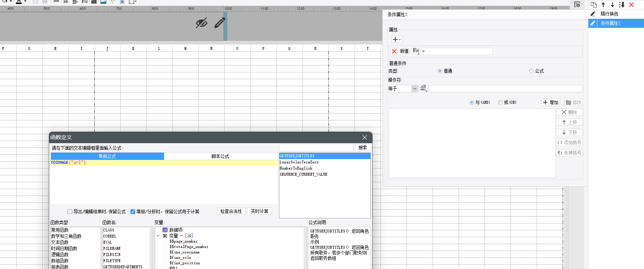Delete the condition with the red X icon
Image resolution: width=644 pixels, height=269 pixels.
click(631, 5)
